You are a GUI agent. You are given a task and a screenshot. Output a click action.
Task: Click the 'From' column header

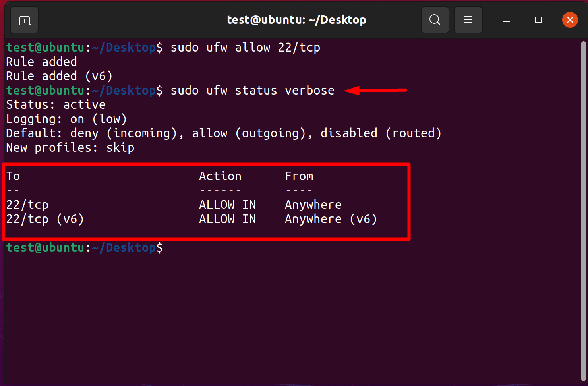299,176
